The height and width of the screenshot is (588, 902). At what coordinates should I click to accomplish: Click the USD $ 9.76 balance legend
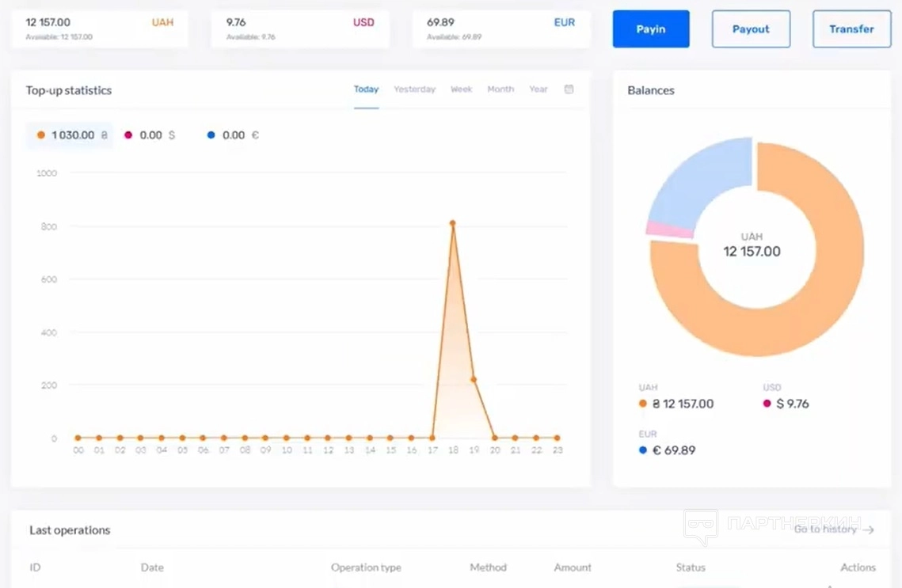pyautogui.click(x=786, y=397)
